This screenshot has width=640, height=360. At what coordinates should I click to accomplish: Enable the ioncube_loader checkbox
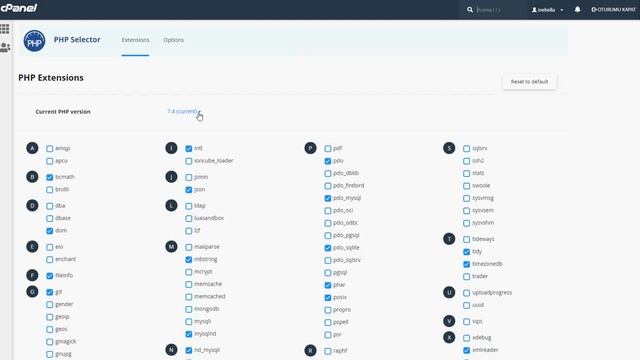click(189, 161)
